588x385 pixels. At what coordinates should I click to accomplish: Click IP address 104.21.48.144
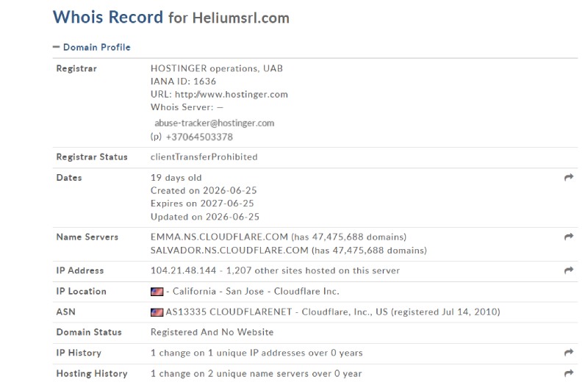pos(183,270)
